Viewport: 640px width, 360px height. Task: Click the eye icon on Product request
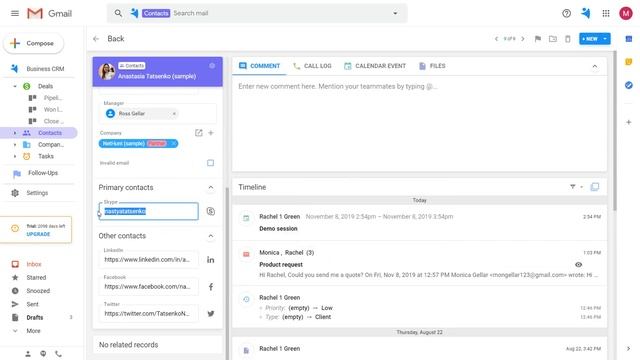[578, 264]
